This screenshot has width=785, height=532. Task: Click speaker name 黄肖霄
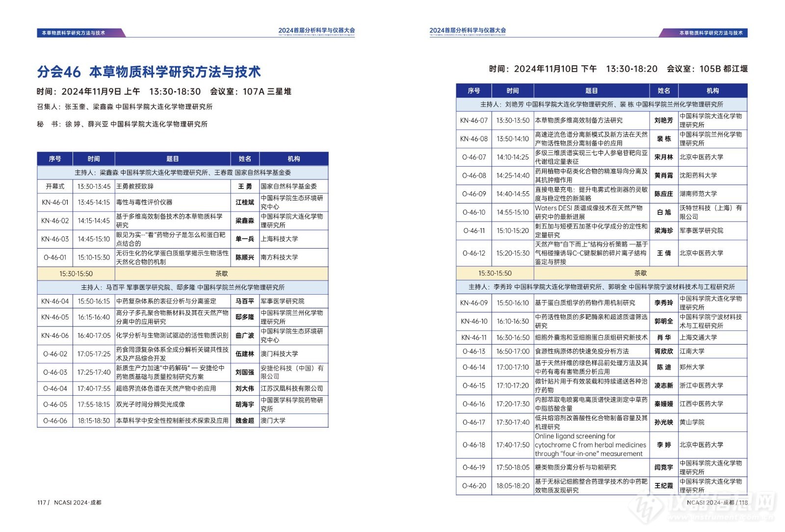point(664,176)
